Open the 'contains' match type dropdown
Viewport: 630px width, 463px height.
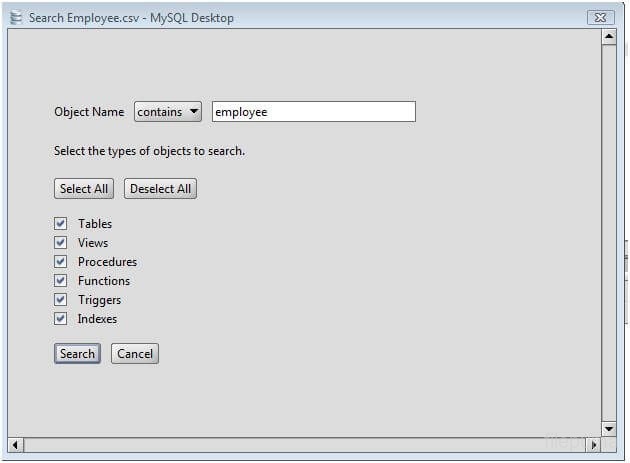pyautogui.click(x=168, y=112)
